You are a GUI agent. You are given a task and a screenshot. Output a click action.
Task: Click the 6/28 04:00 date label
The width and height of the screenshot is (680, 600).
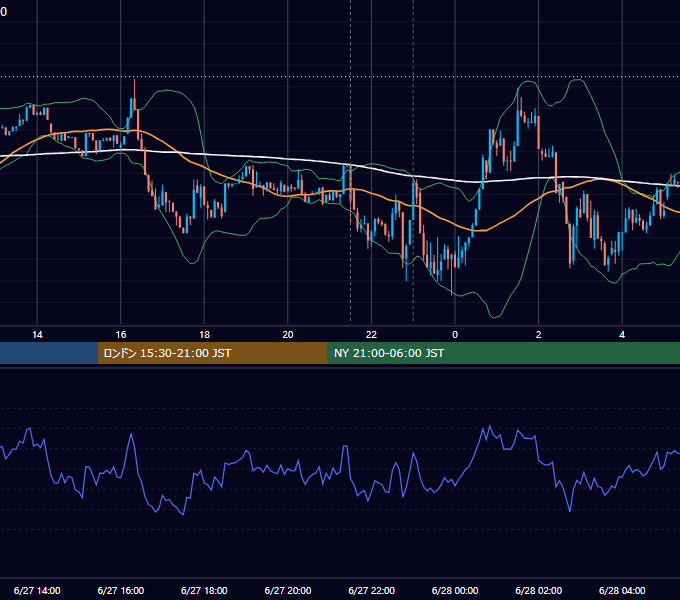tap(622, 590)
